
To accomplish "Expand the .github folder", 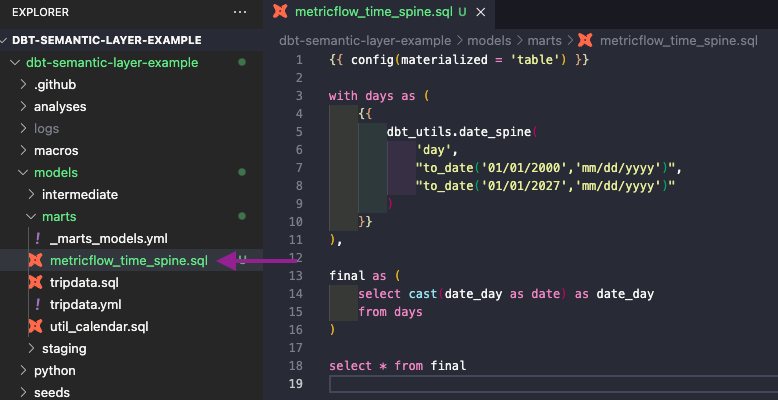I will tap(23, 84).
